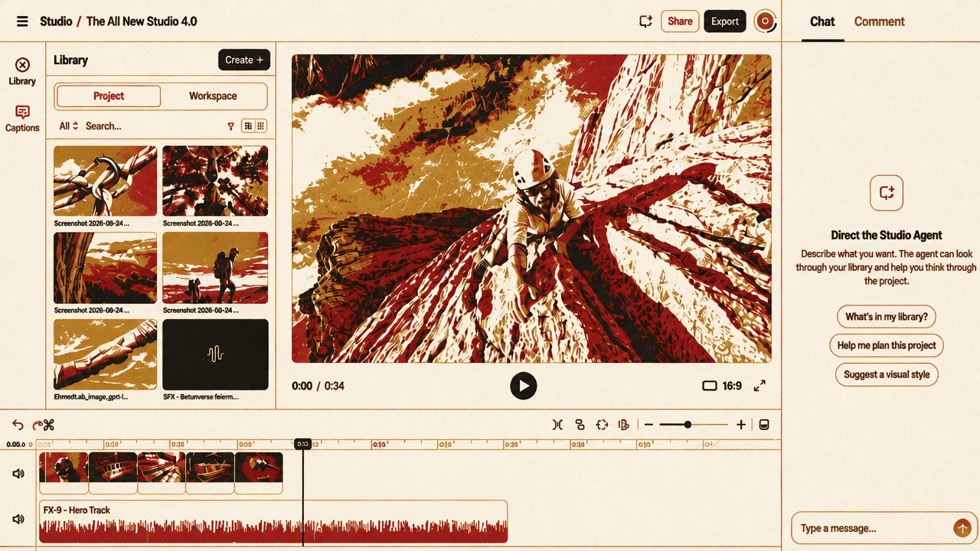Expand preview to fullscreen
The height and width of the screenshot is (551, 980).
pyautogui.click(x=759, y=386)
